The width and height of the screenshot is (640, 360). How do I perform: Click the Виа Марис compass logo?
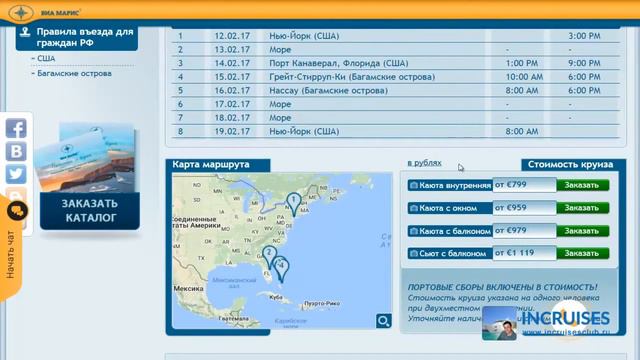[x=21, y=13]
